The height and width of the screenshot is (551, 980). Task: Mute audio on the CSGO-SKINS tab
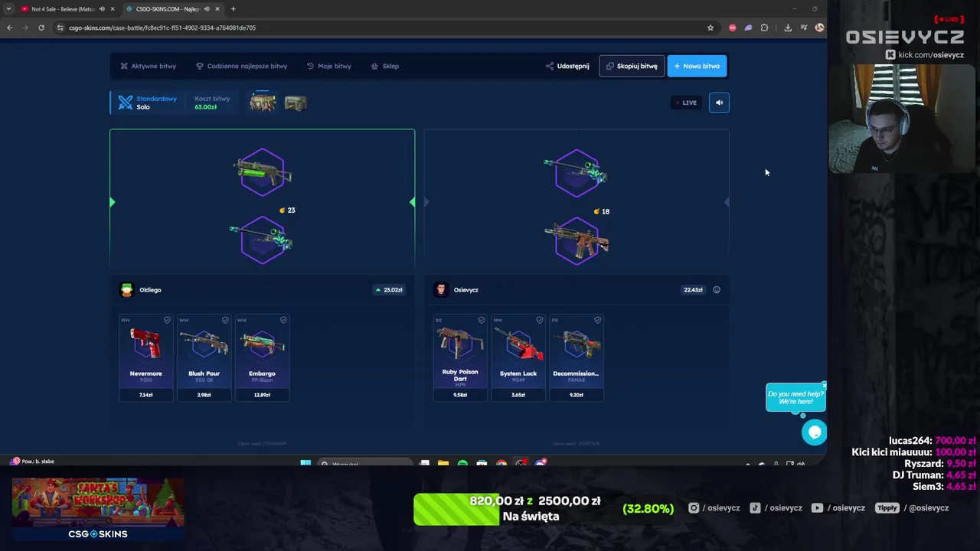207,9
